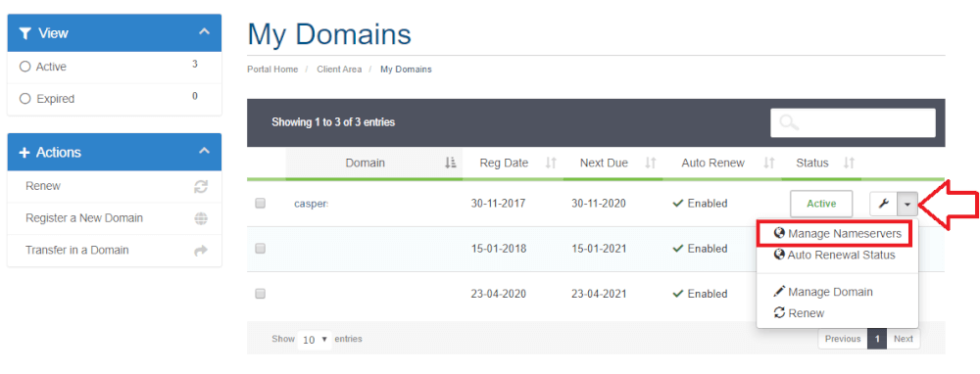The height and width of the screenshot is (374, 980).
Task: Go to Client Area breadcrumb
Action: coord(339,70)
